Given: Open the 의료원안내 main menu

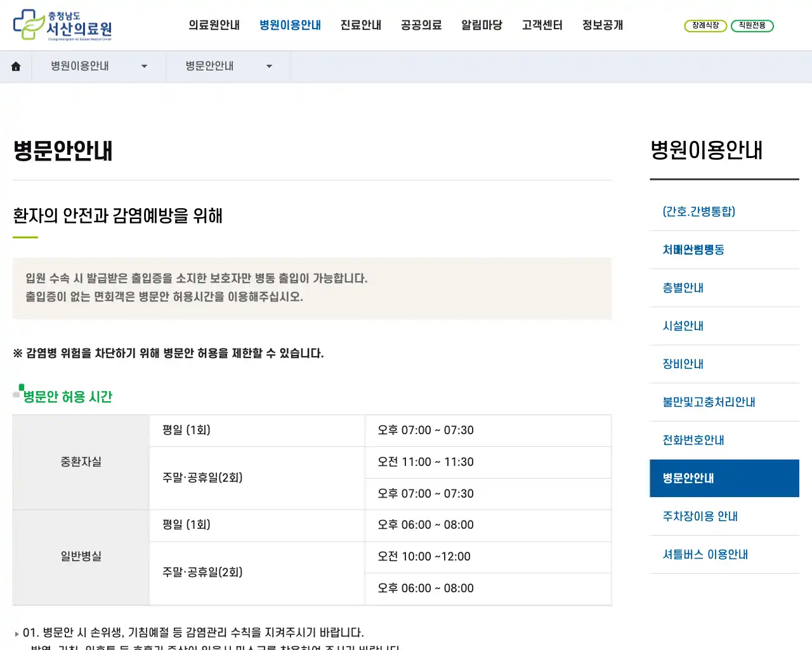Looking at the screenshot, I should 214,25.
